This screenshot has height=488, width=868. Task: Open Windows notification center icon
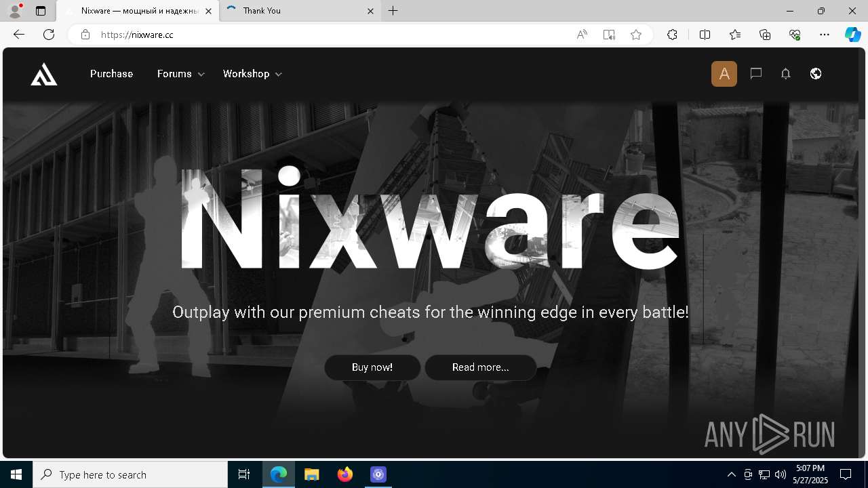pos(846,474)
